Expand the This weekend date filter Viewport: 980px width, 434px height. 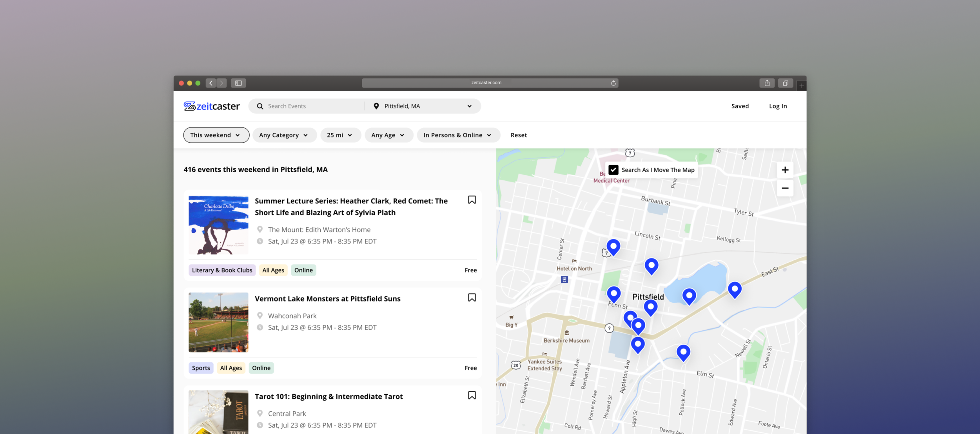[216, 135]
